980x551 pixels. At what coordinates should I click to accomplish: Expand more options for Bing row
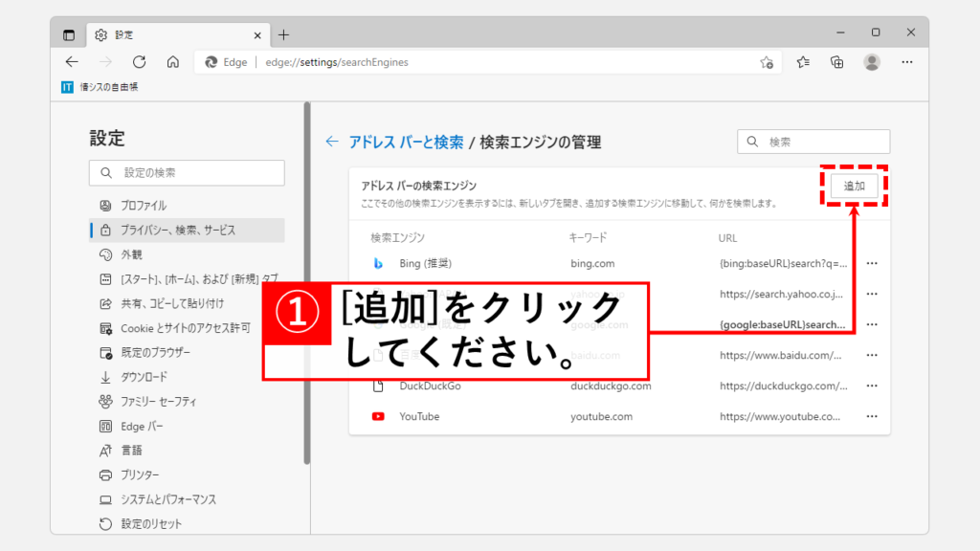click(x=871, y=263)
